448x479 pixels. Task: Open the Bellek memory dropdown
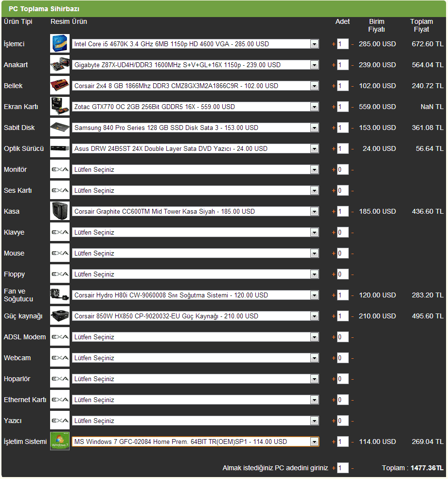tap(196, 86)
